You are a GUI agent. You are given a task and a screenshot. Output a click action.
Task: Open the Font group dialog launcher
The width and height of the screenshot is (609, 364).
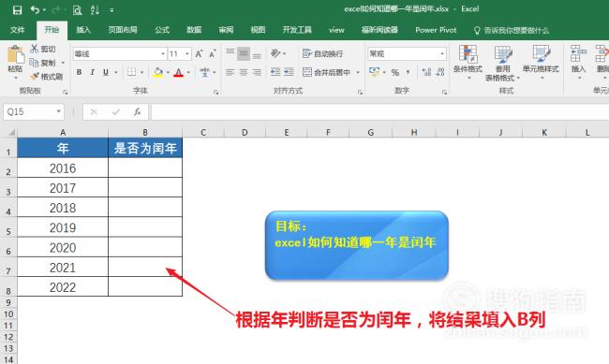(x=215, y=93)
